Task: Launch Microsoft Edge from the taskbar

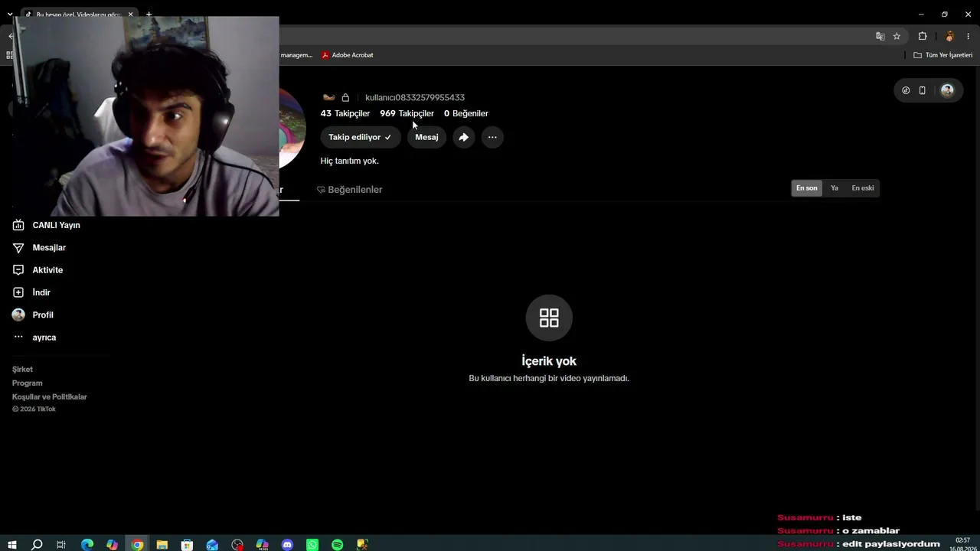Action: pyautogui.click(x=87, y=545)
